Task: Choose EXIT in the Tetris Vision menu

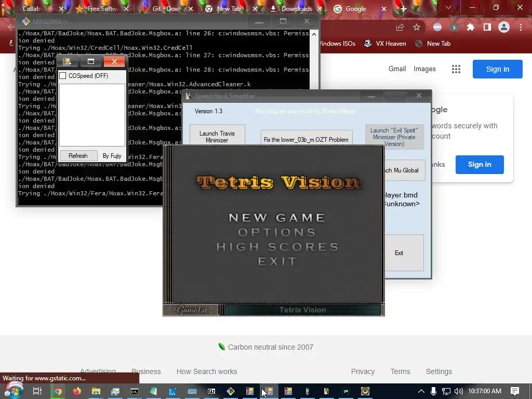Action: (277, 261)
